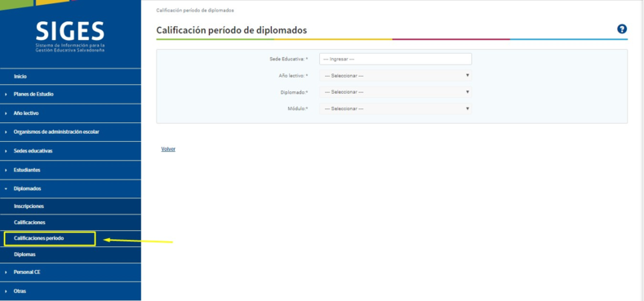This screenshot has height=301, width=644.
Task: Click the Volver link
Action: pos(168,149)
